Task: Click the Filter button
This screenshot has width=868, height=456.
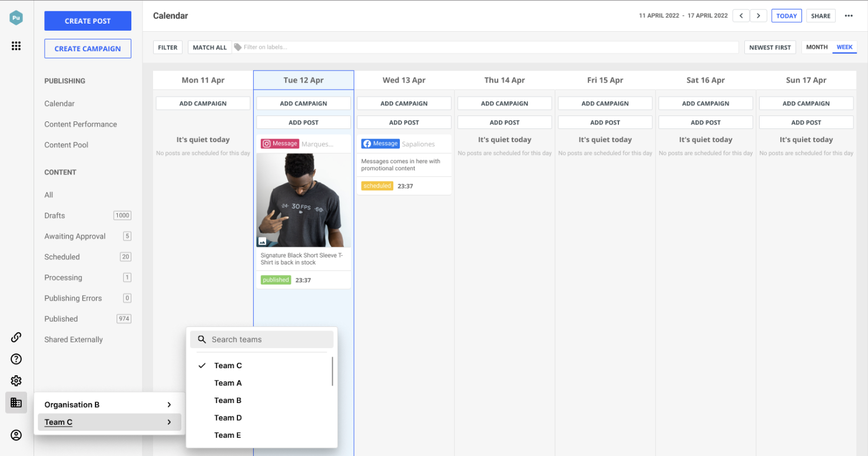Action: tap(168, 47)
